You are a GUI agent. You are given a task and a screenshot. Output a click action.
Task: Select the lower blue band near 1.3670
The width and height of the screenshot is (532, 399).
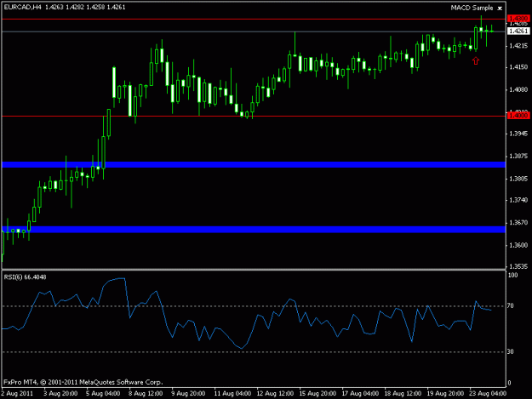click(254, 230)
